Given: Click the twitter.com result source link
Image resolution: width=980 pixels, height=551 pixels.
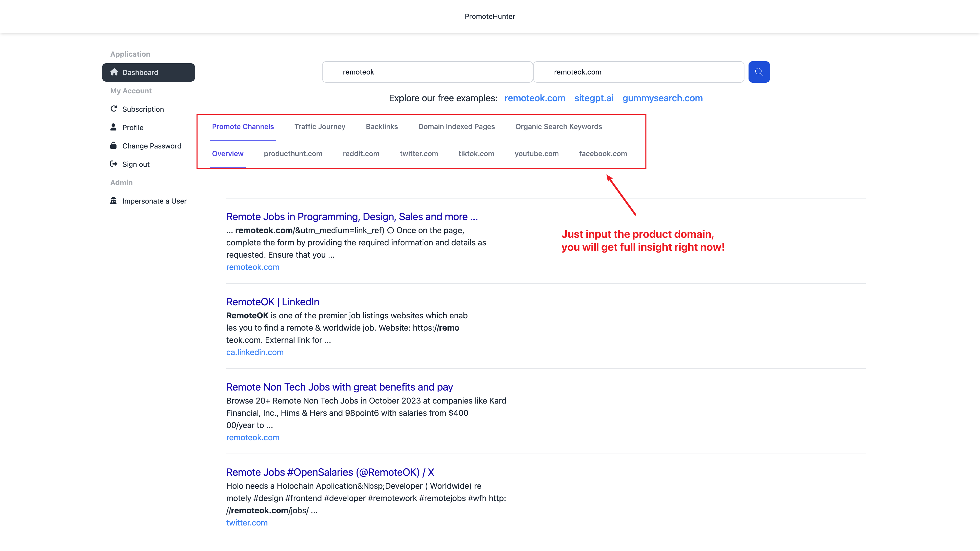Looking at the screenshot, I should click(x=247, y=522).
